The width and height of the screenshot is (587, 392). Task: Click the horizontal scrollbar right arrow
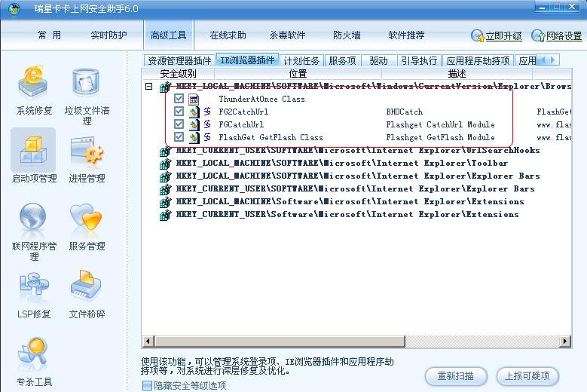(x=565, y=341)
